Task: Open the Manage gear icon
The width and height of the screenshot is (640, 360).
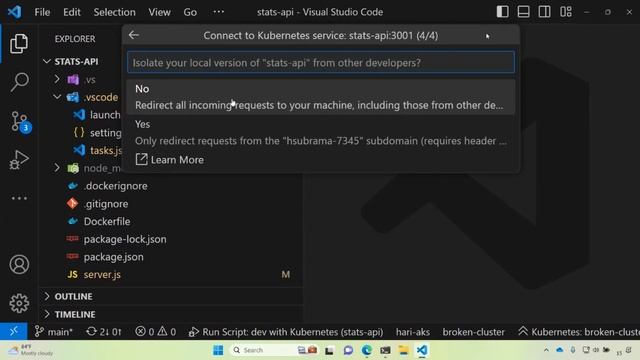Action: click(19, 303)
